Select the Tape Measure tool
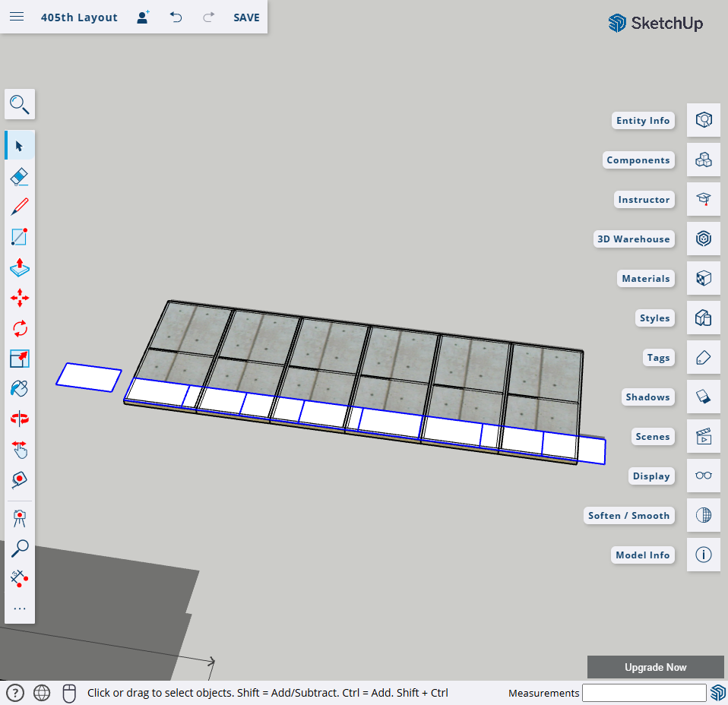Screen dimensions: 728x705 (20, 480)
